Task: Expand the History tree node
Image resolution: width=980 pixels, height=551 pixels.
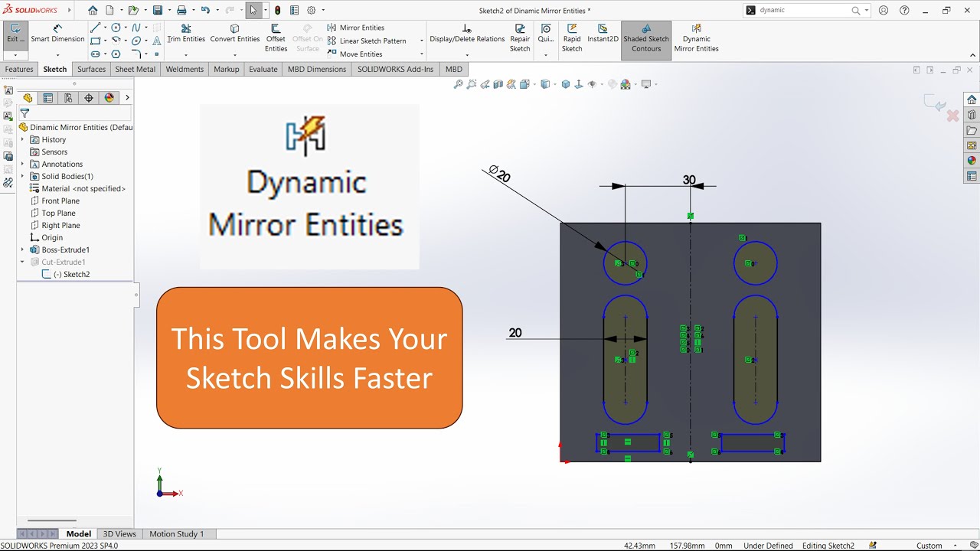Action: click(22, 140)
